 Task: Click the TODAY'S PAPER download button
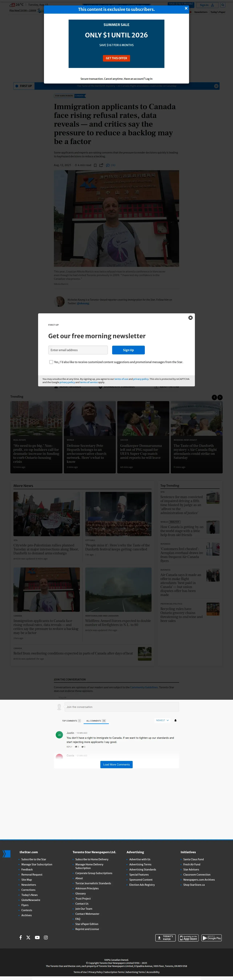(165, 938)
